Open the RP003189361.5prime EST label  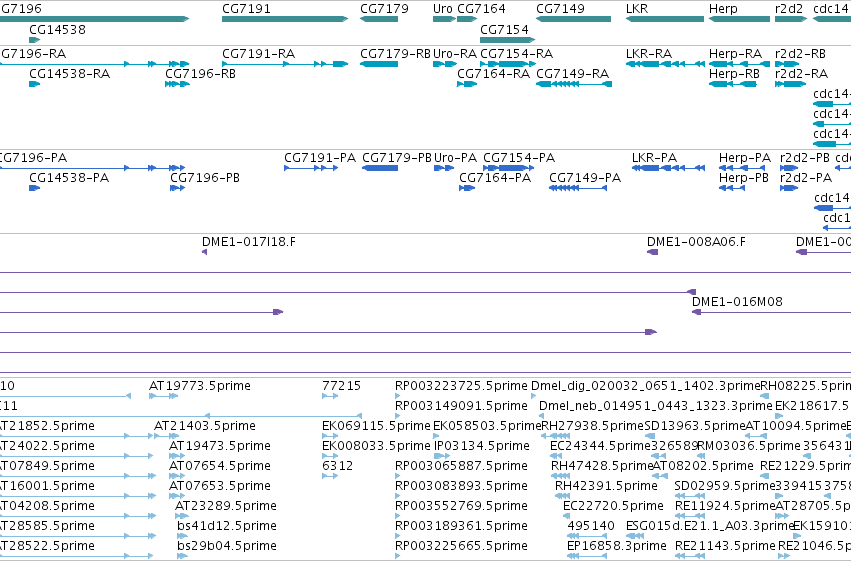click(461, 526)
